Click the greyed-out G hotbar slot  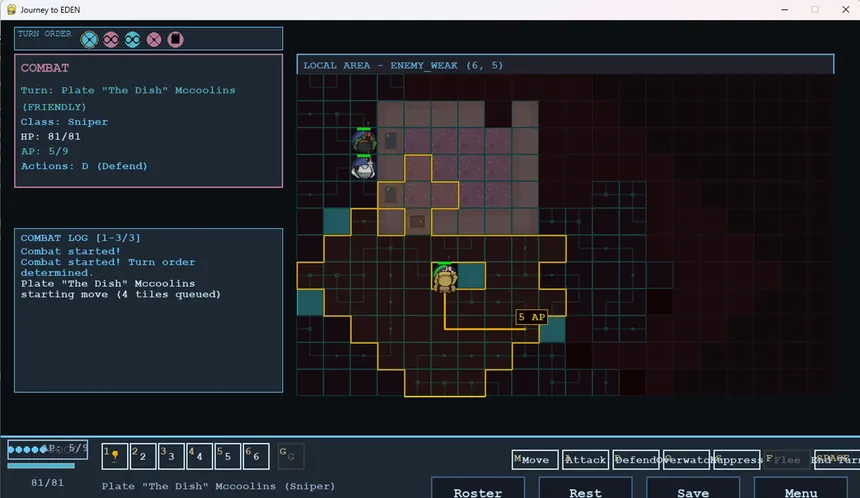(x=291, y=456)
